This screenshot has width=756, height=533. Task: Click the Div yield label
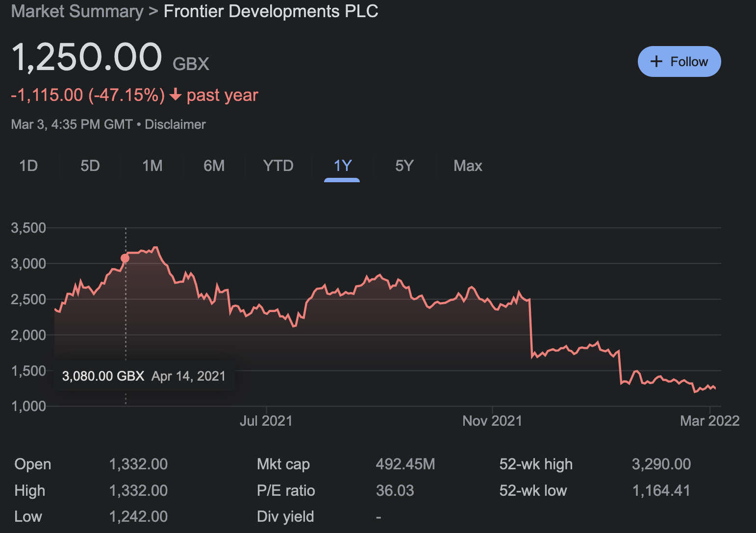pyautogui.click(x=285, y=516)
